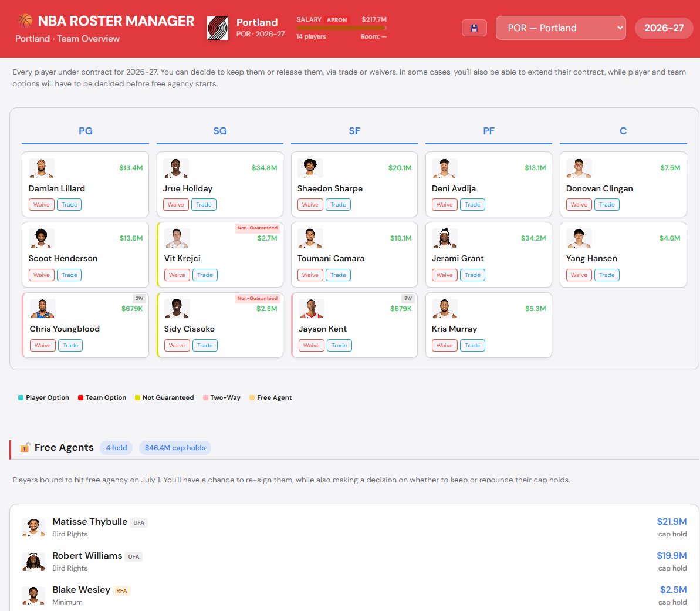700x611 pixels.
Task: Click Scoot Henderson's player headshot
Action: coord(42,238)
